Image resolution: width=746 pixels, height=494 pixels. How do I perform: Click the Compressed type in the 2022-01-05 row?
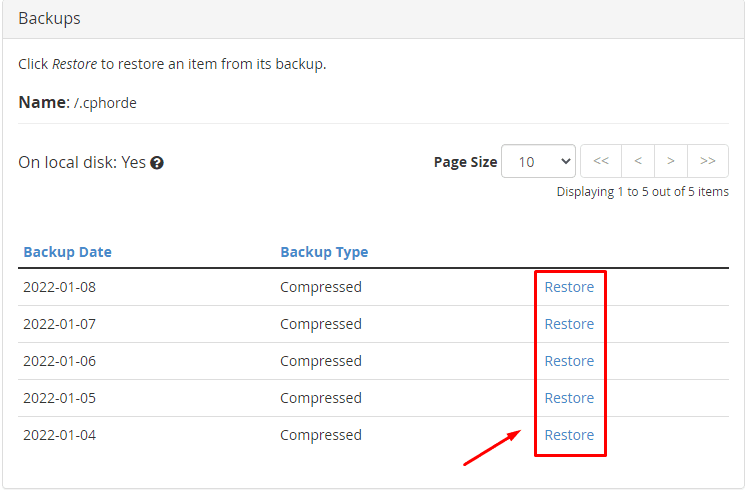(320, 398)
